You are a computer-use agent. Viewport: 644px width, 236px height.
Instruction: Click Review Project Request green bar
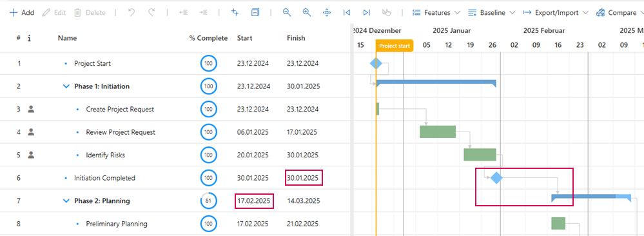point(438,132)
